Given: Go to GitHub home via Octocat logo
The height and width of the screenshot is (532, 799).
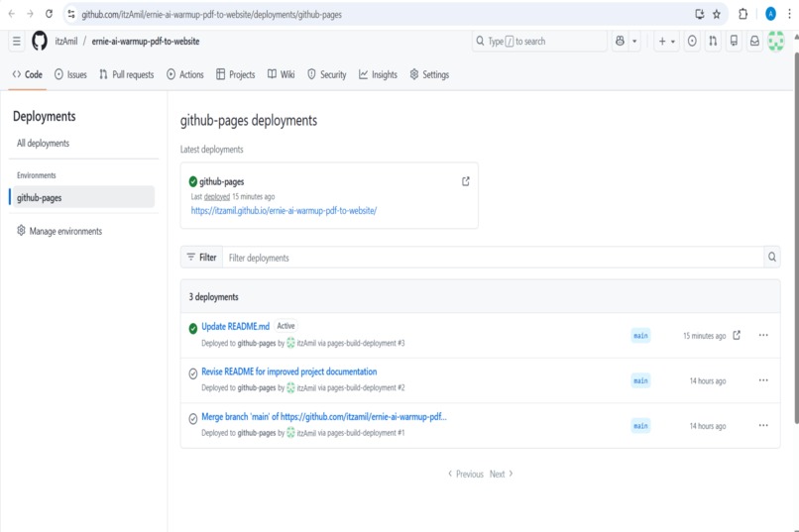Looking at the screenshot, I should (40, 41).
